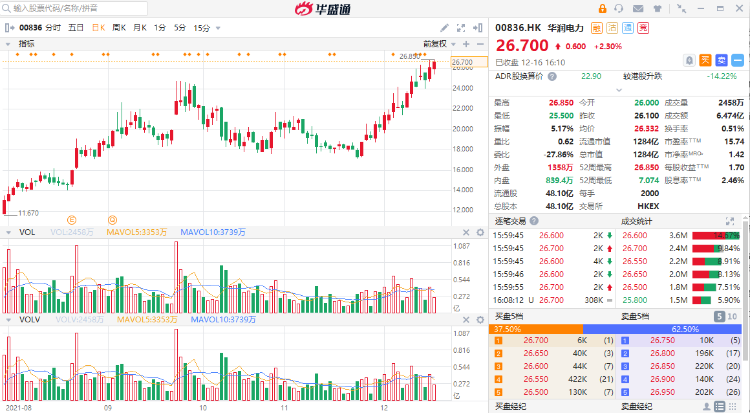Select the 分时 tab
This screenshot has width=750, height=413.
pos(53,28)
